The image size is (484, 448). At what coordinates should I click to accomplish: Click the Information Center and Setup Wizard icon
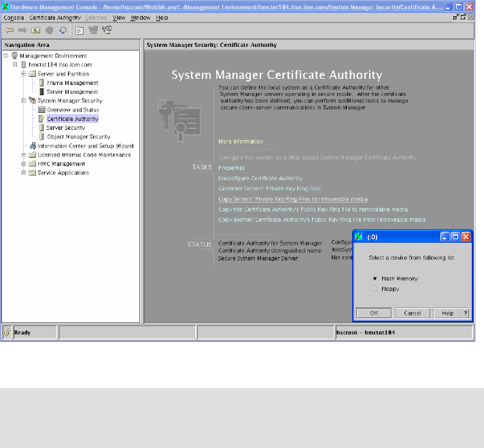pos(32,145)
